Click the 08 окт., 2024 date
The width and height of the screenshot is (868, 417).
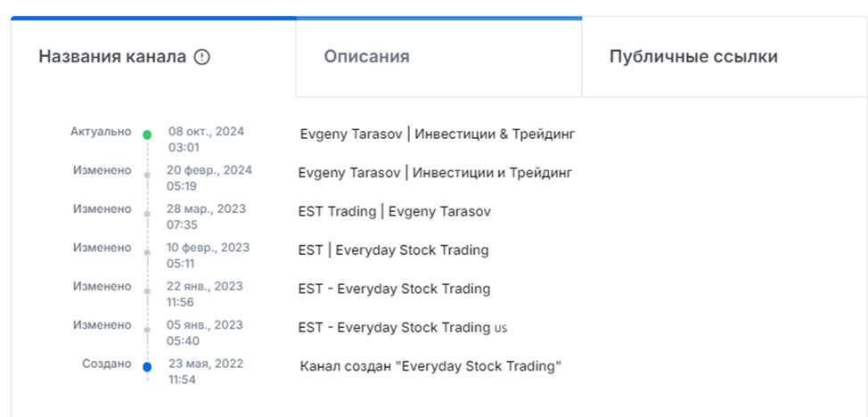coord(206,131)
